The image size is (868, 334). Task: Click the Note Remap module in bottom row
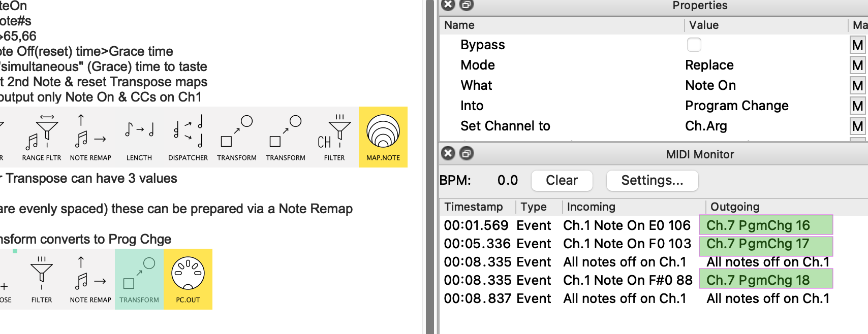pos(90,279)
